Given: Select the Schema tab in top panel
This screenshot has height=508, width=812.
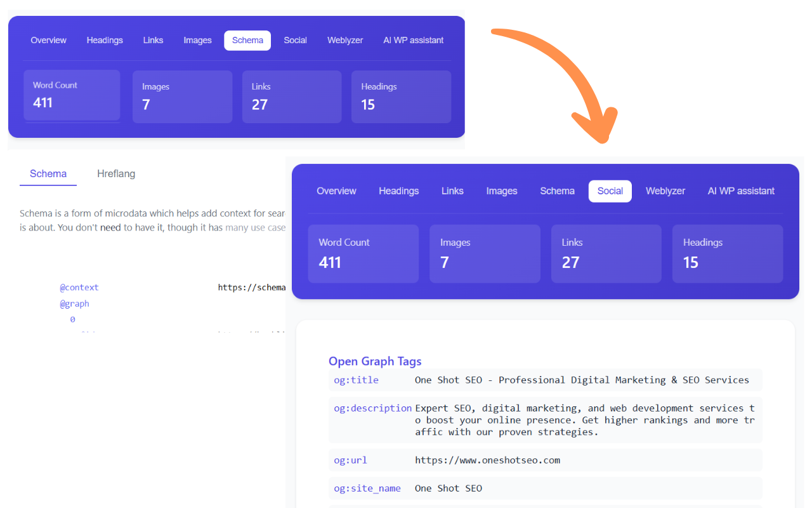Looking at the screenshot, I should 247,40.
